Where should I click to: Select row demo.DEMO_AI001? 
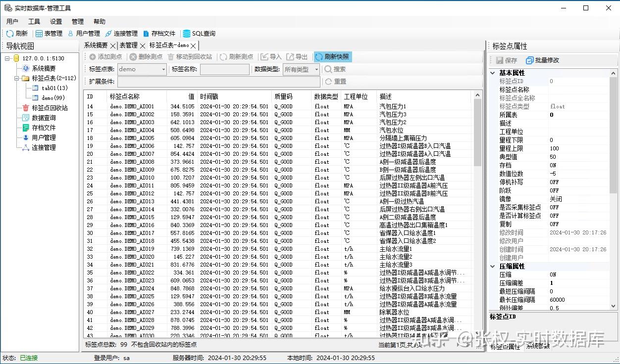coord(279,106)
